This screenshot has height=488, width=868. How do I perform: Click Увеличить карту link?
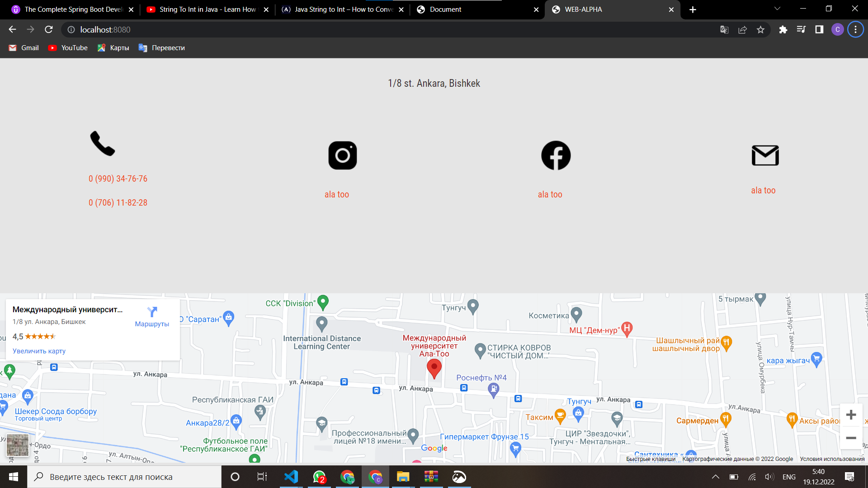point(39,351)
